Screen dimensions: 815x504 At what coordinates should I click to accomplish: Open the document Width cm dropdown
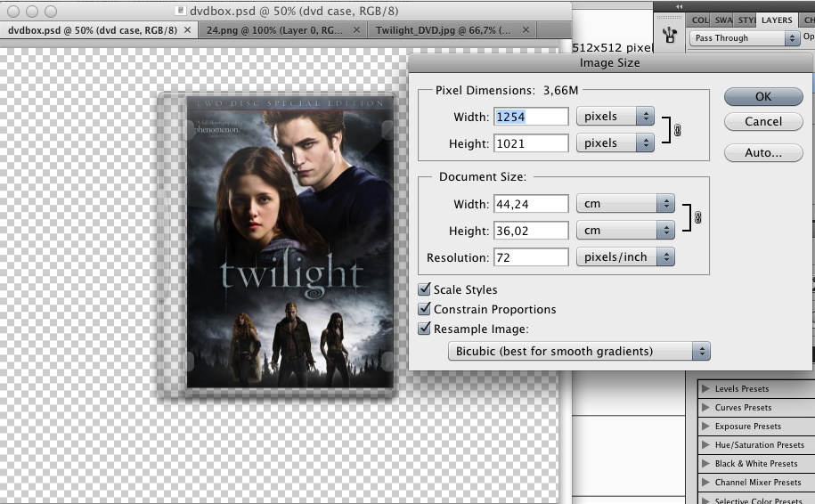click(625, 204)
